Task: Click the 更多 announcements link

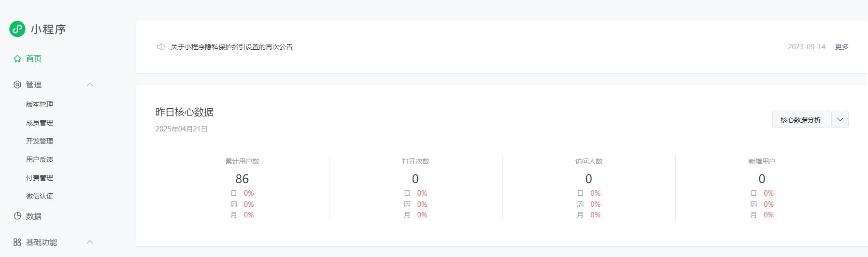Action: tap(842, 47)
